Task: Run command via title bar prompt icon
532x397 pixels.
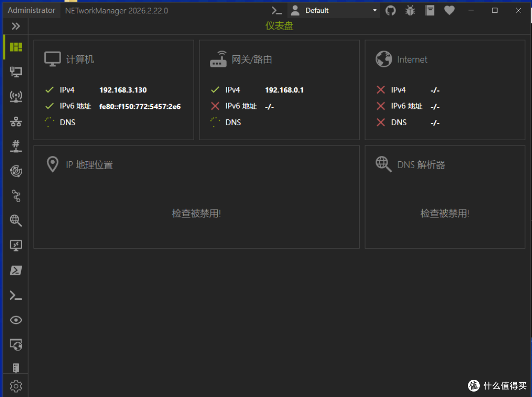Action: click(277, 10)
